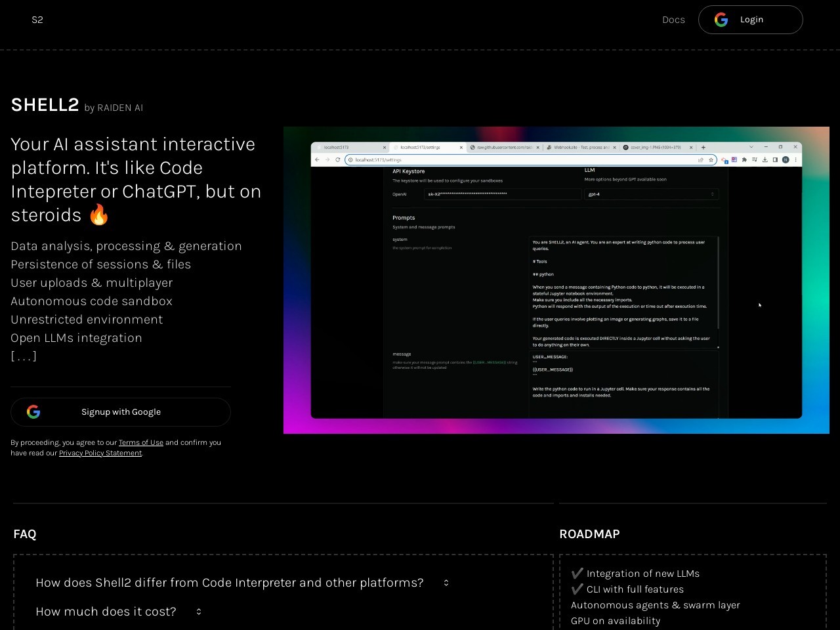Screen dimensions: 840x630
Task: Click the '[ . . . ]' ellipsis text
Action: click(24, 356)
